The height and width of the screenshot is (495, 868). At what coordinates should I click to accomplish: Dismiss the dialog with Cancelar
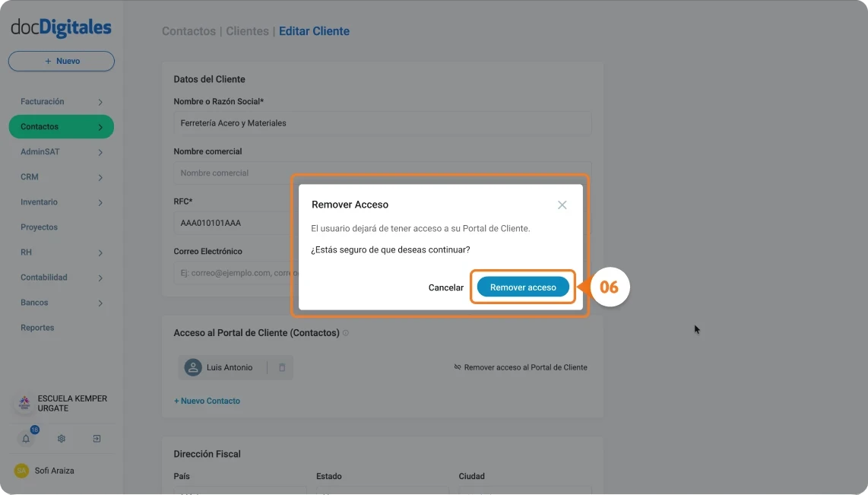click(446, 287)
